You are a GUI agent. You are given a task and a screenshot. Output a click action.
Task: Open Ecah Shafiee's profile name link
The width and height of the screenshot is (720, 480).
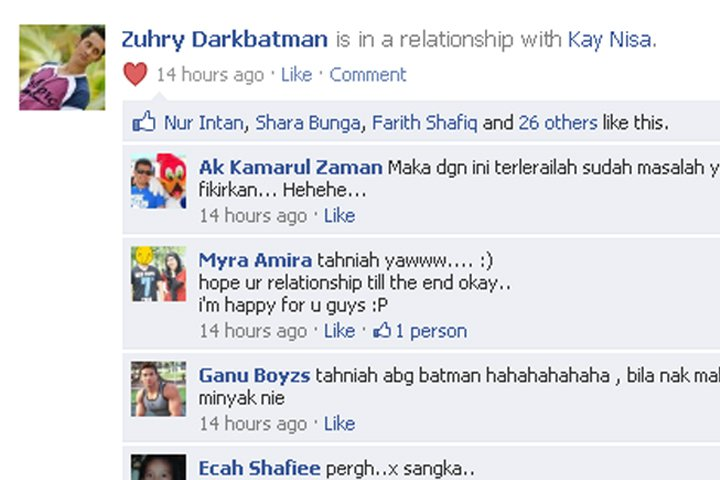point(259,469)
